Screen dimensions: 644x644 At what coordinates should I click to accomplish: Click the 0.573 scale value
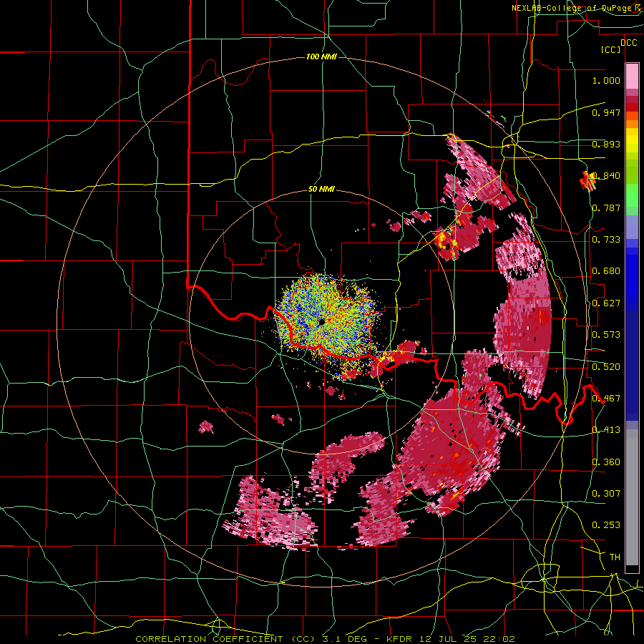606,335
